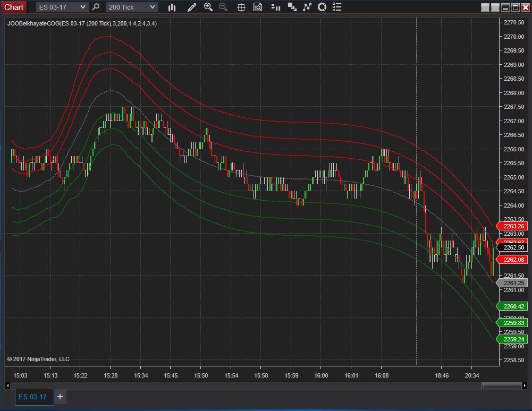Open the drawing tools pencil icon

pos(192,7)
